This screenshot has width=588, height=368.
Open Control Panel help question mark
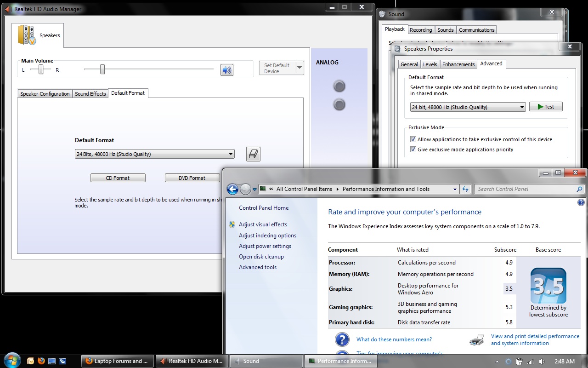(581, 202)
